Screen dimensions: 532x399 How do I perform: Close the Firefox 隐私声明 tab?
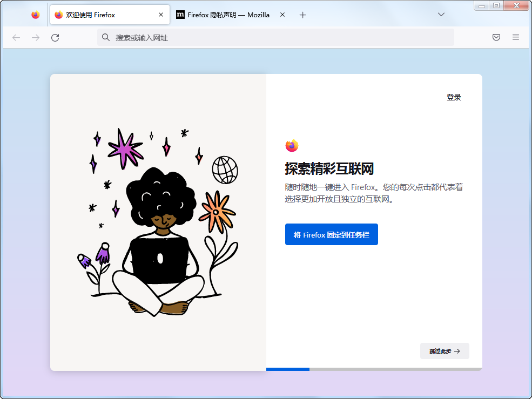281,15
